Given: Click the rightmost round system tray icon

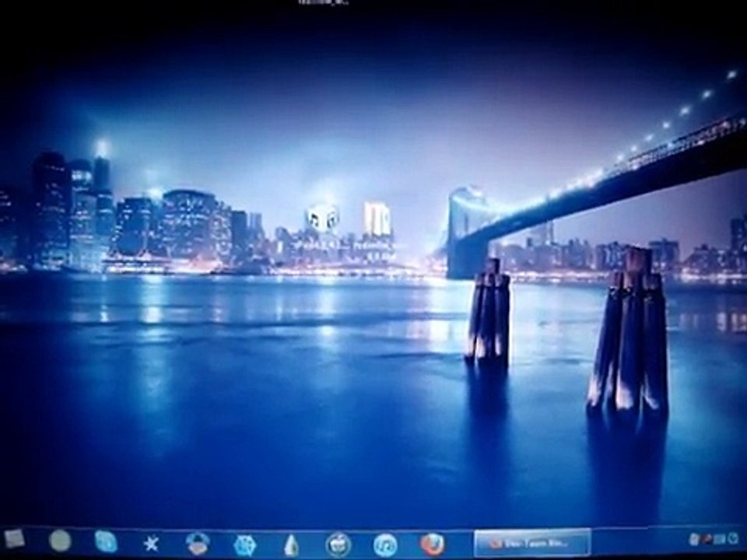Looking at the screenshot, I should (x=733, y=538).
